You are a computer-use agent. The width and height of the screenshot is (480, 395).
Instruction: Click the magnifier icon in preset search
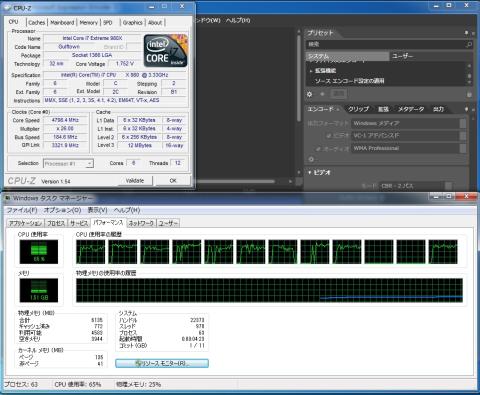point(469,44)
